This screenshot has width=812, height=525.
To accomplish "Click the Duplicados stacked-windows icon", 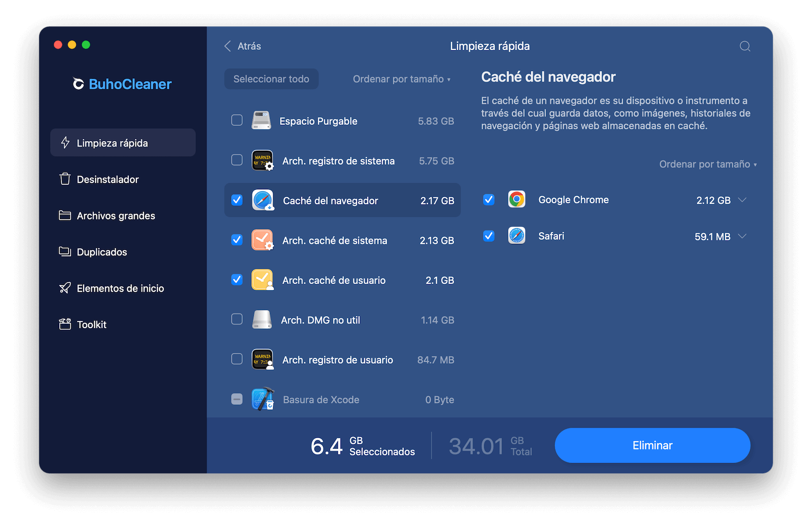I will (65, 252).
